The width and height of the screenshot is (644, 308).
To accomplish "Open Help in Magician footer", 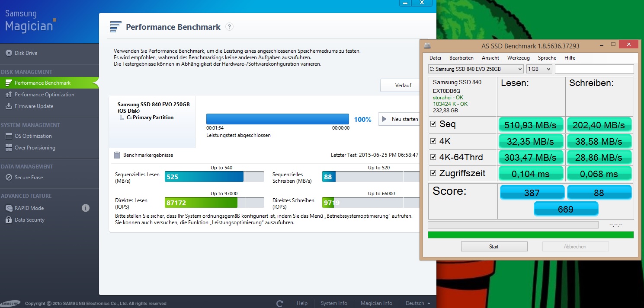I will pyautogui.click(x=302, y=303).
